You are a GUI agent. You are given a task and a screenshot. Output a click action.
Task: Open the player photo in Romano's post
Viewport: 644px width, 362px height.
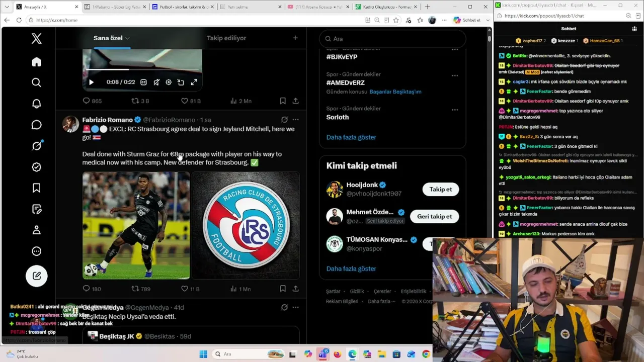[x=136, y=225]
